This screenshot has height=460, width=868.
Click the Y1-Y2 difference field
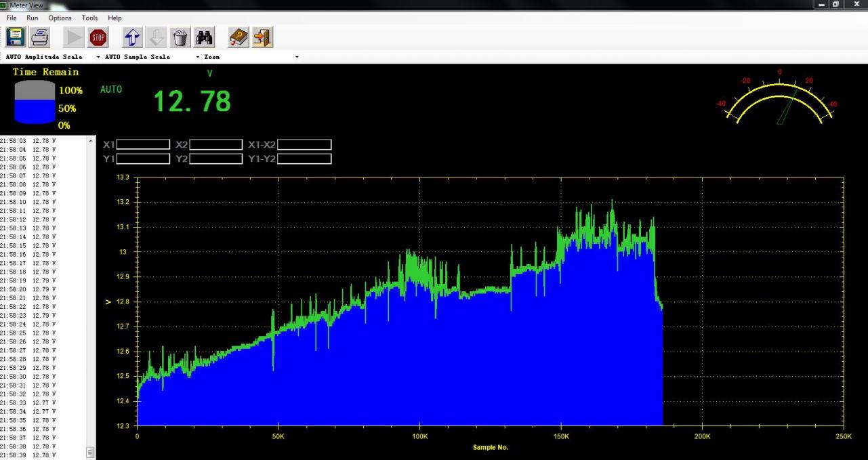pos(304,159)
